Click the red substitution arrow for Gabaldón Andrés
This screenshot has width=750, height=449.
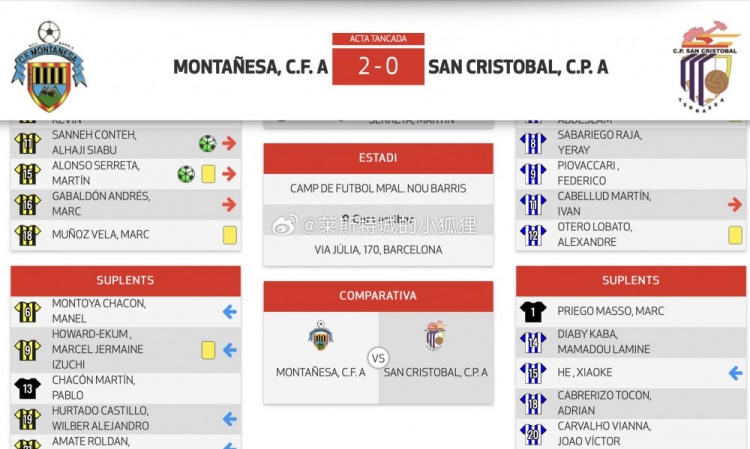point(229,205)
